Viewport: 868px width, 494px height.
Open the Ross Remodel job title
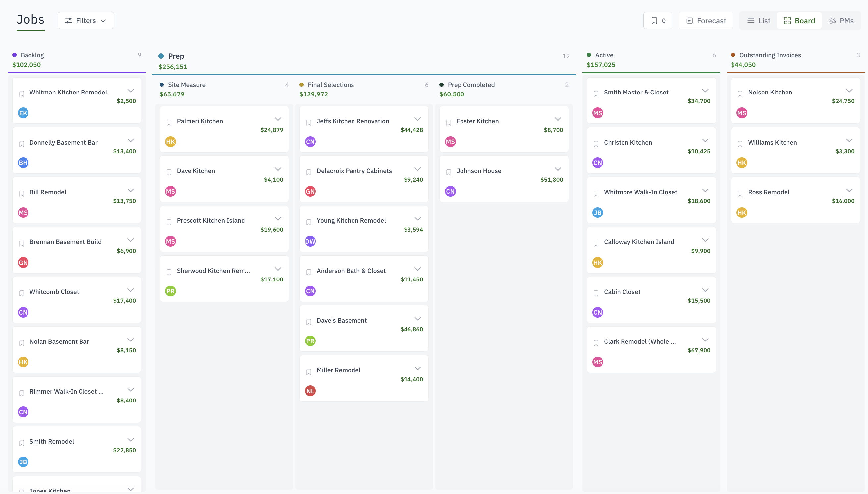click(769, 192)
